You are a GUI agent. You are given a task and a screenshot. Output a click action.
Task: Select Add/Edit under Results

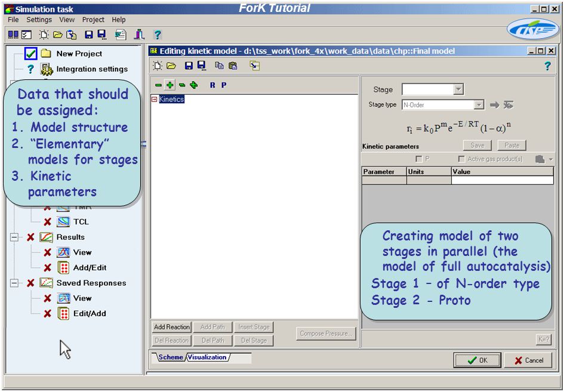click(x=90, y=268)
